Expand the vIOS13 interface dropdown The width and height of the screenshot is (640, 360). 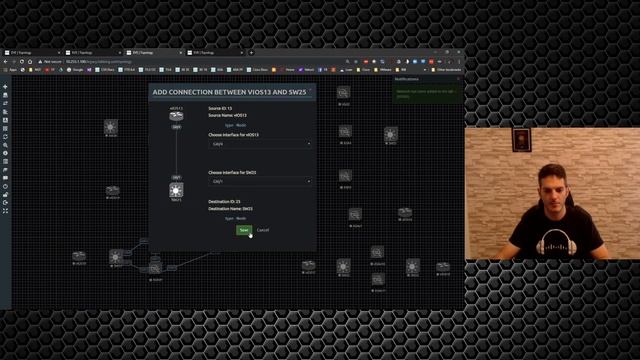pos(260,144)
